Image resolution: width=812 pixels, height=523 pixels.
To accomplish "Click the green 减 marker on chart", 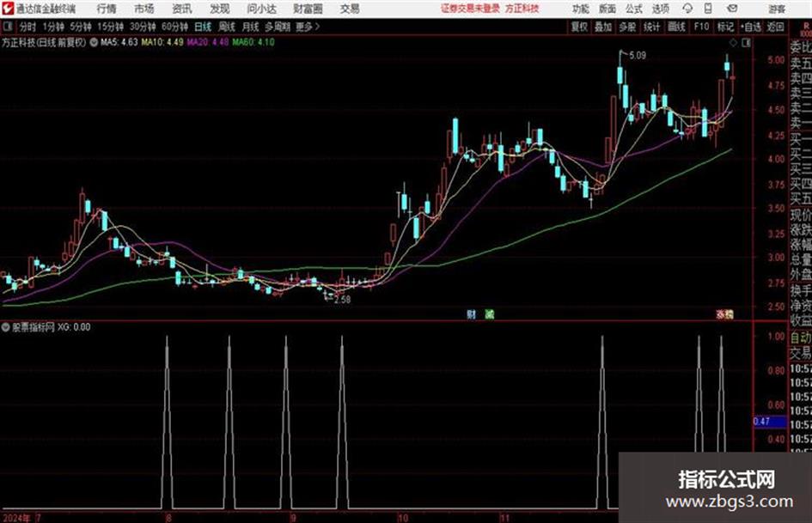I will 489,313.
